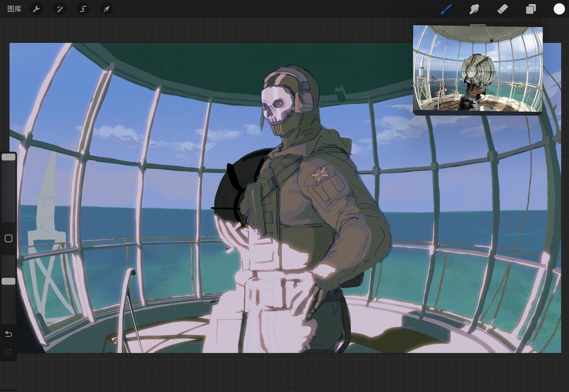569x392 pixels.
Task: Open the Adjustments magic wand menu
Action: 60,9
